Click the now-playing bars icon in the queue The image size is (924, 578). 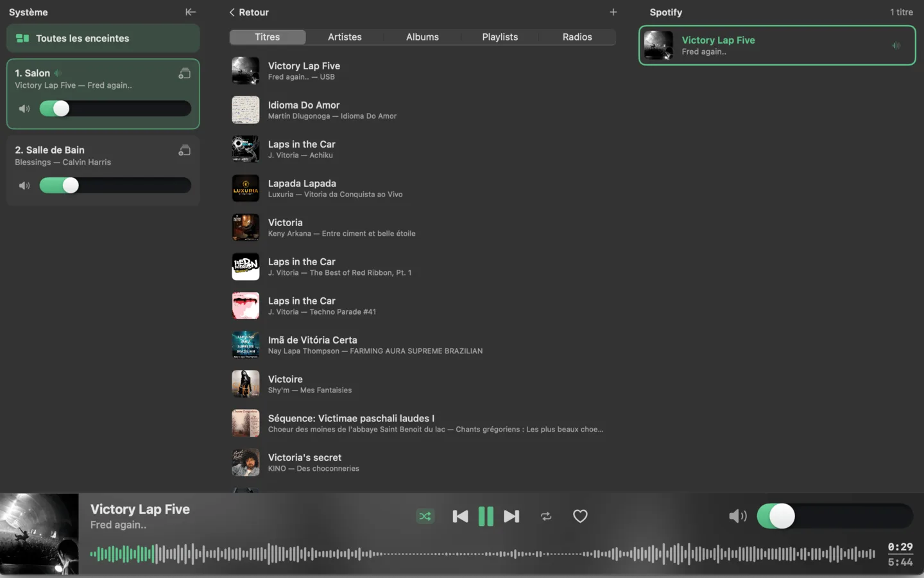pos(896,46)
